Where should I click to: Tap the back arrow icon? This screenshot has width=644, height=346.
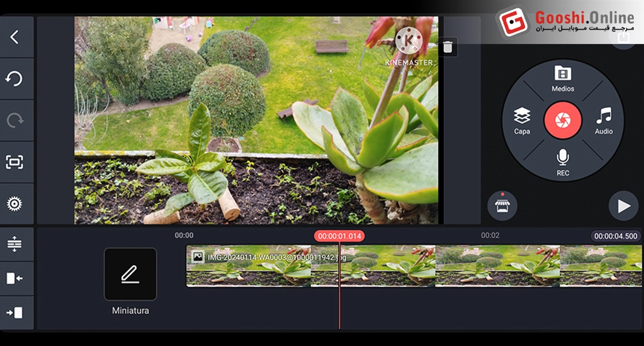click(x=14, y=37)
